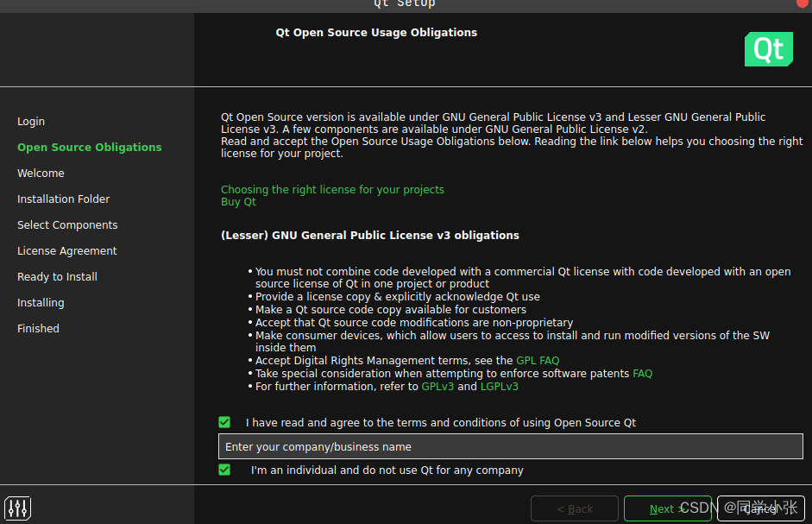
Task: Click the "Provide a license copy" bullet text
Action: 398,297
